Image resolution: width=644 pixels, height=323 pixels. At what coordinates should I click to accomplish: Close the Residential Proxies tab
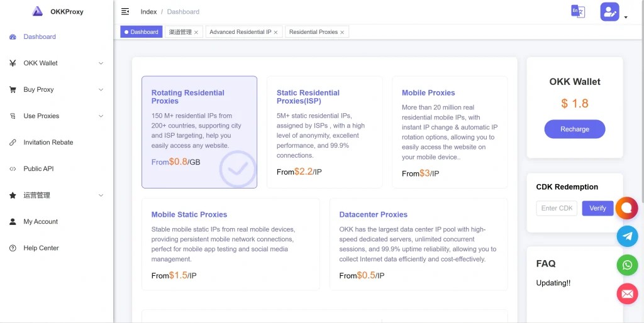click(x=342, y=33)
